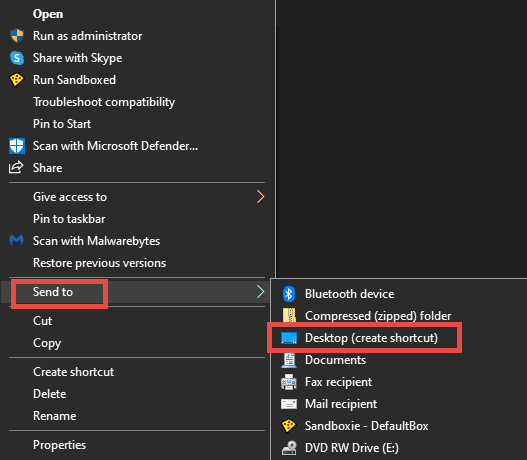
Task: Open Properties from the context menu
Action: [x=59, y=445]
